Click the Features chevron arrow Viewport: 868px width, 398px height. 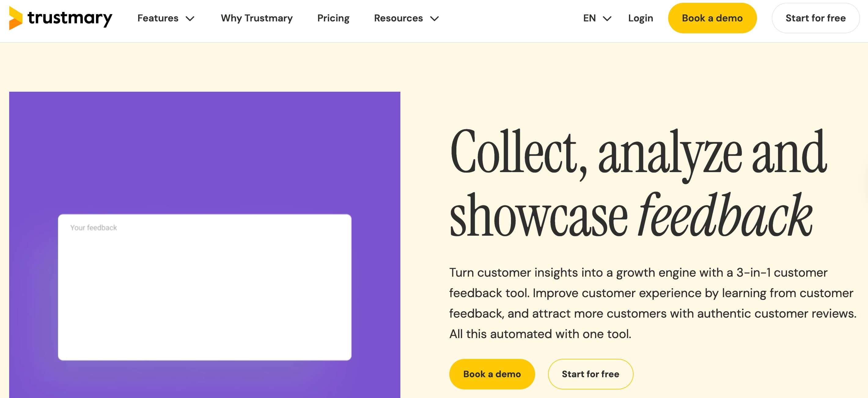click(x=191, y=19)
